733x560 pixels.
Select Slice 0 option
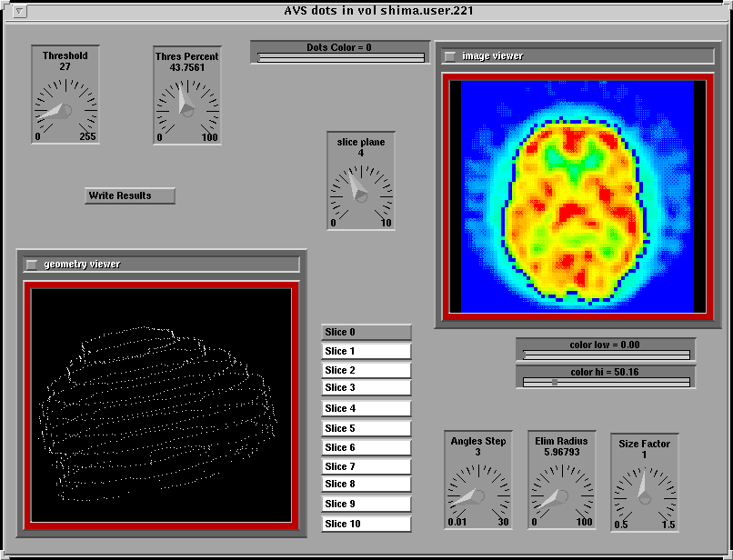tap(366, 333)
